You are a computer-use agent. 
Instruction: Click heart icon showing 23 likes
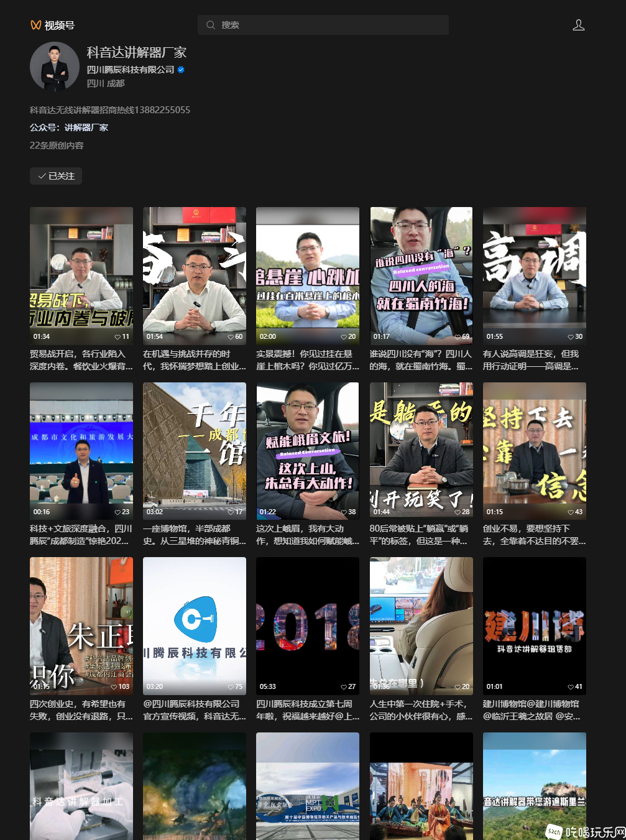(x=117, y=512)
